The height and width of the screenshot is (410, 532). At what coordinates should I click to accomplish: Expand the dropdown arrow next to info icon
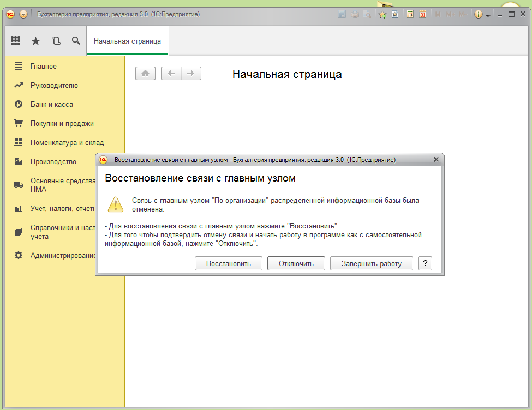[488, 15]
